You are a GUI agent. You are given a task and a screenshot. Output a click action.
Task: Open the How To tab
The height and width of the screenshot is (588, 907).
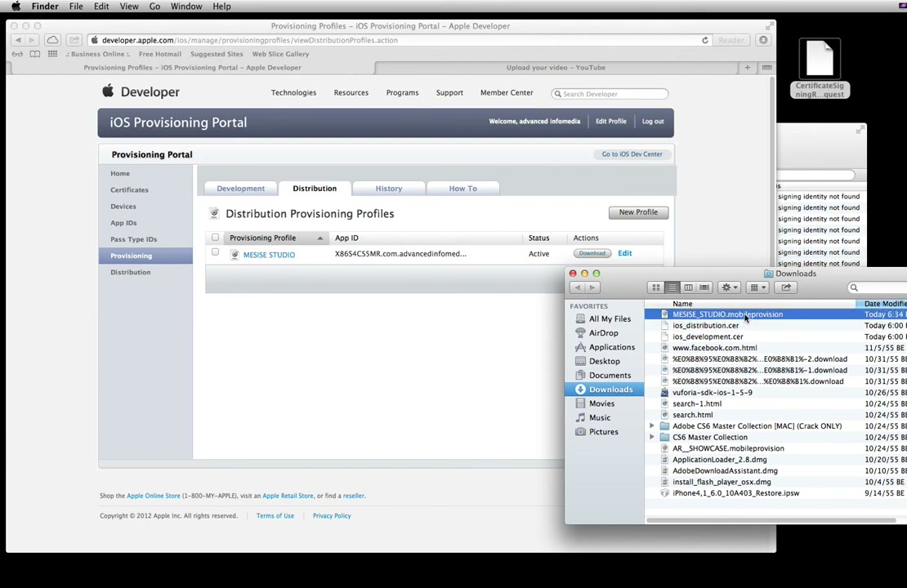click(462, 189)
